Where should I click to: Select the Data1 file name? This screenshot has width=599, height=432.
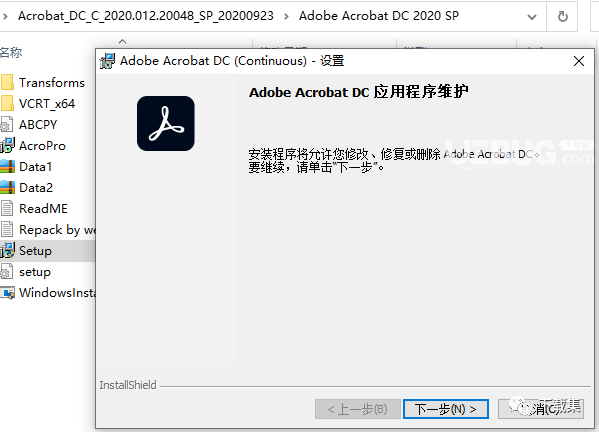click(36, 167)
